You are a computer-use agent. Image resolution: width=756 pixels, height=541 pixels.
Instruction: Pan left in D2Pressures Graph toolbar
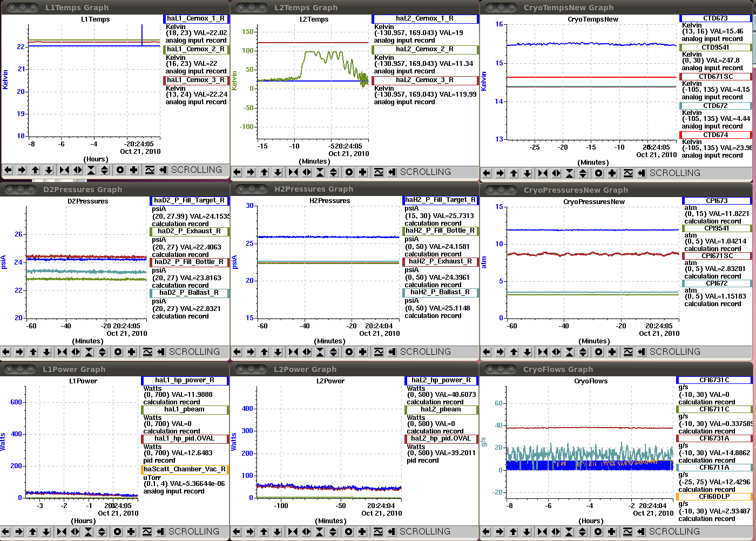click(x=6, y=352)
